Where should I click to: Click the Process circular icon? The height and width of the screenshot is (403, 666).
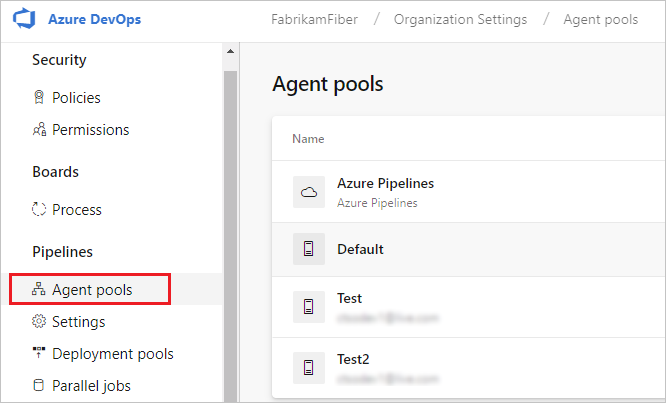click(x=40, y=210)
